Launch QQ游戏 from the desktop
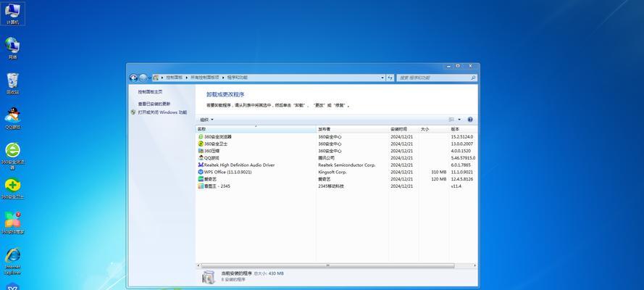 click(x=12, y=118)
